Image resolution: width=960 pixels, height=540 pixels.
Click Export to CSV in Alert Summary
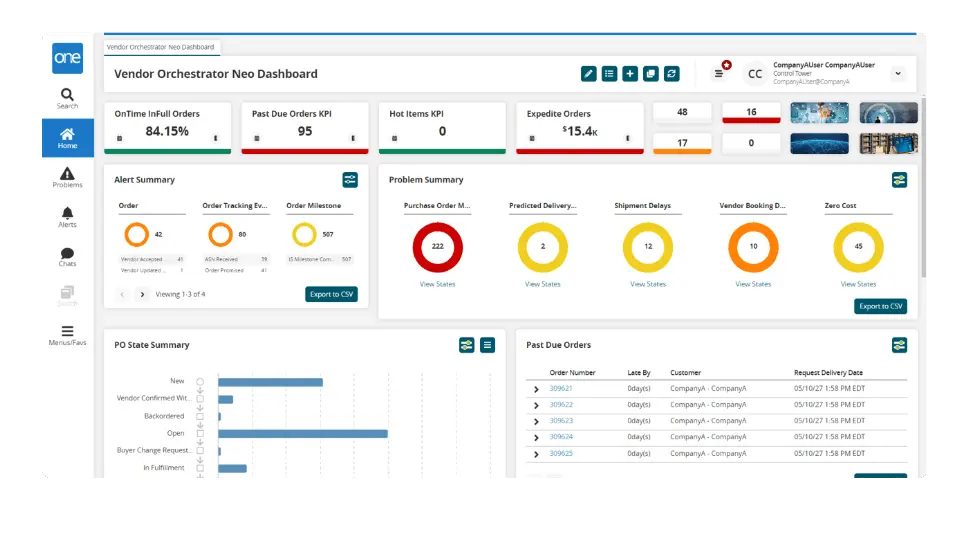tap(331, 294)
